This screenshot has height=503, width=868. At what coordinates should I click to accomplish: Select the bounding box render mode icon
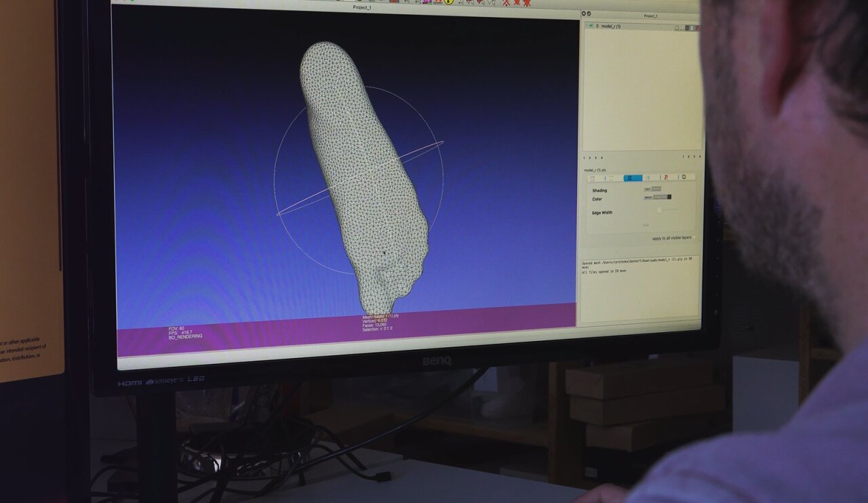592,178
